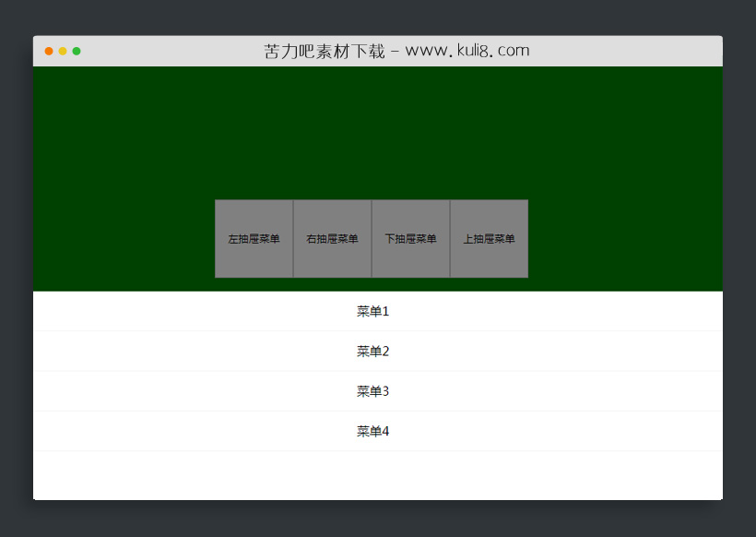The image size is (756, 537).
Task: Select menu item 菜单3
Action: point(372,391)
